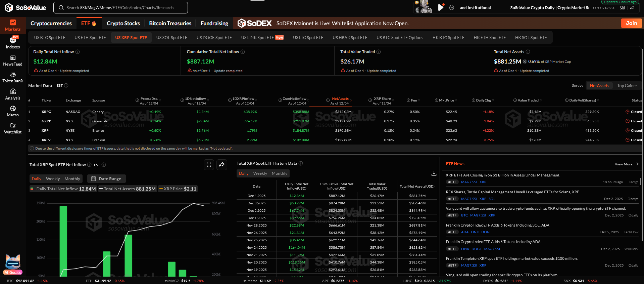The image size is (644, 284).
Task: Show info for Cumulative Total Net Inflow
Action: pos(243,52)
